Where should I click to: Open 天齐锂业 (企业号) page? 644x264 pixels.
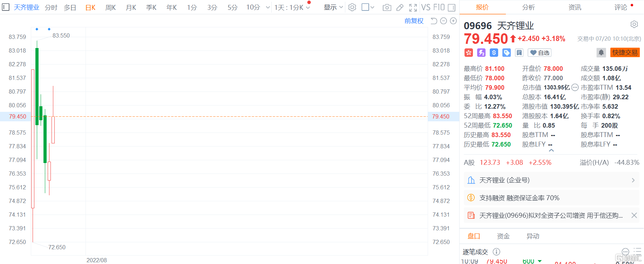(x=551, y=180)
